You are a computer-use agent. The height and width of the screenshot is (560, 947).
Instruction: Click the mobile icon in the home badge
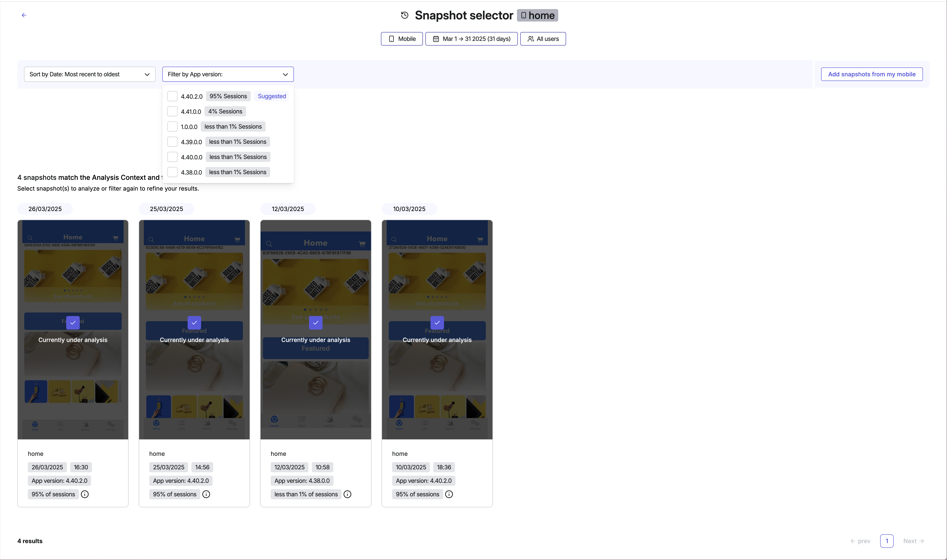point(523,15)
